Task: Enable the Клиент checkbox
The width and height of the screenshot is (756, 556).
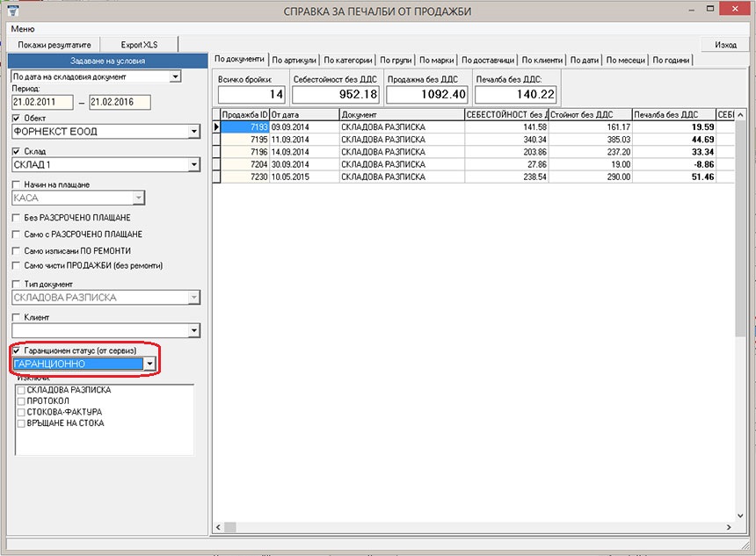Action: (17, 317)
